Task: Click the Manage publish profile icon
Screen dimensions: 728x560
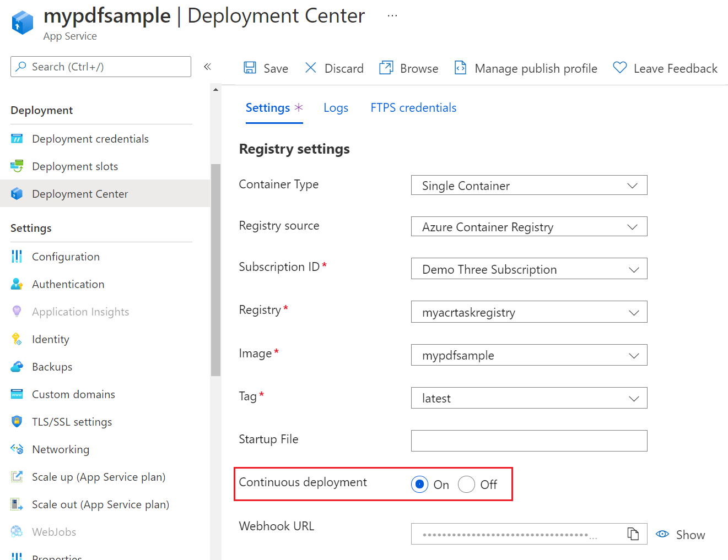Action: [460, 68]
